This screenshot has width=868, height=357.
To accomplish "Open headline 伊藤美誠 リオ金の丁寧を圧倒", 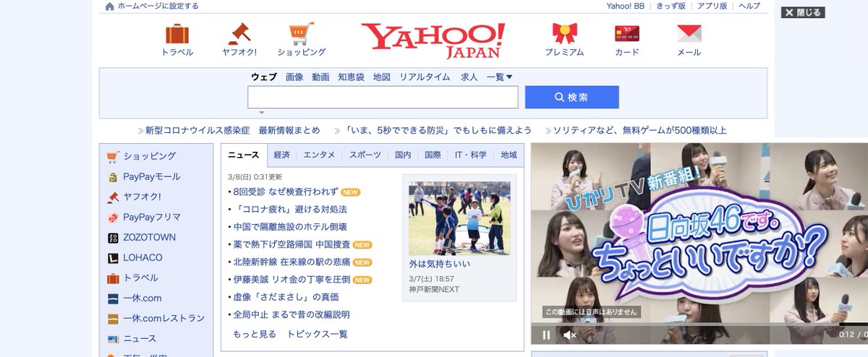I will (x=291, y=280).
